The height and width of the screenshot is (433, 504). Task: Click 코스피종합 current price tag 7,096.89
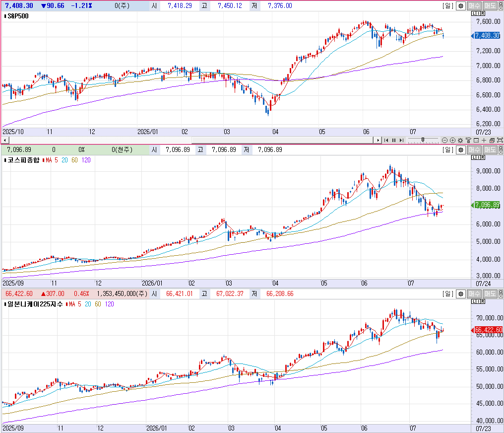[x=487, y=205]
